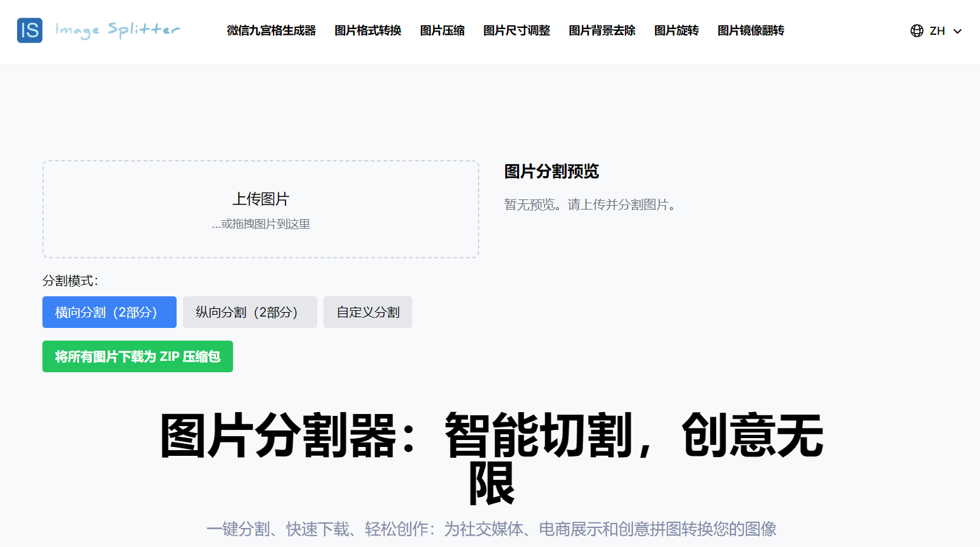The image size is (980, 547).
Task: Click the 或拖拽图片到这里 drop zone hint
Action: tap(261, 224)
